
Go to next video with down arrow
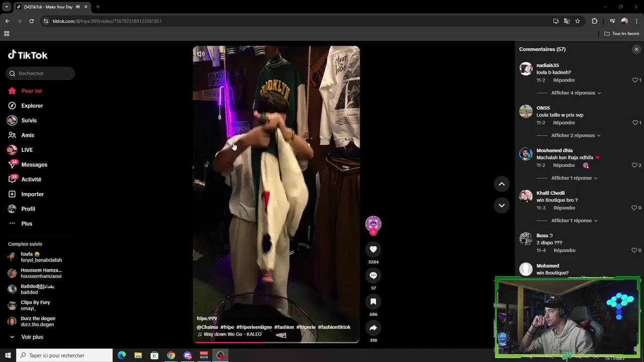(502, 205)
